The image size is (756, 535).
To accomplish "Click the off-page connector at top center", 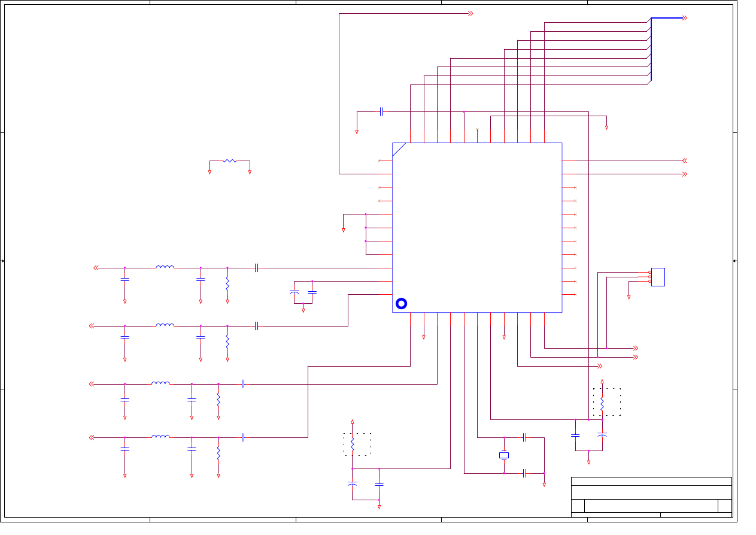I will tap(470, 13).
